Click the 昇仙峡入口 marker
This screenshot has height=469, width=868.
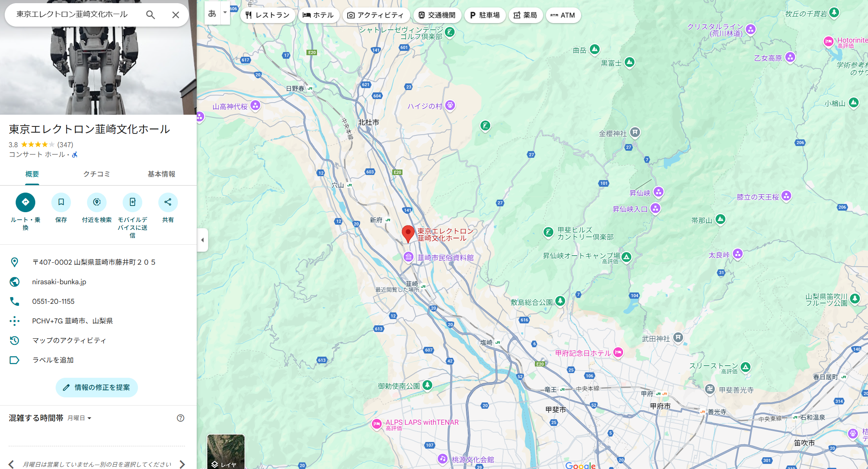[x=655, y=208]
